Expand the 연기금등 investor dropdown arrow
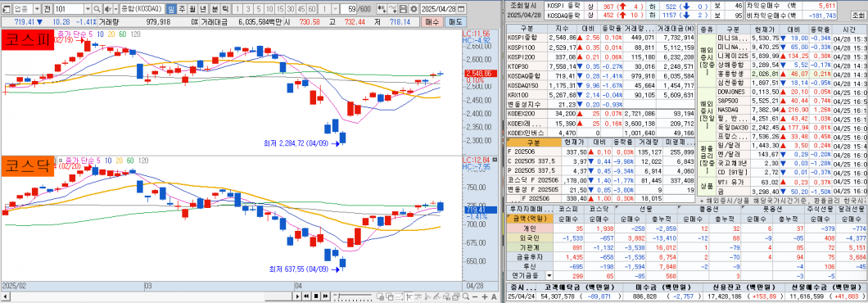868x303 pixels. (x=549, y=275)
